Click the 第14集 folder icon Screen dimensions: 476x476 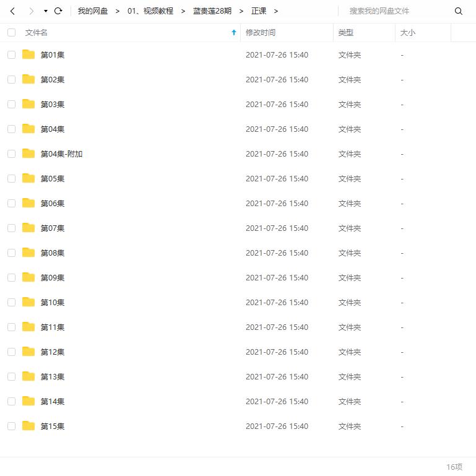coord(28,401)
